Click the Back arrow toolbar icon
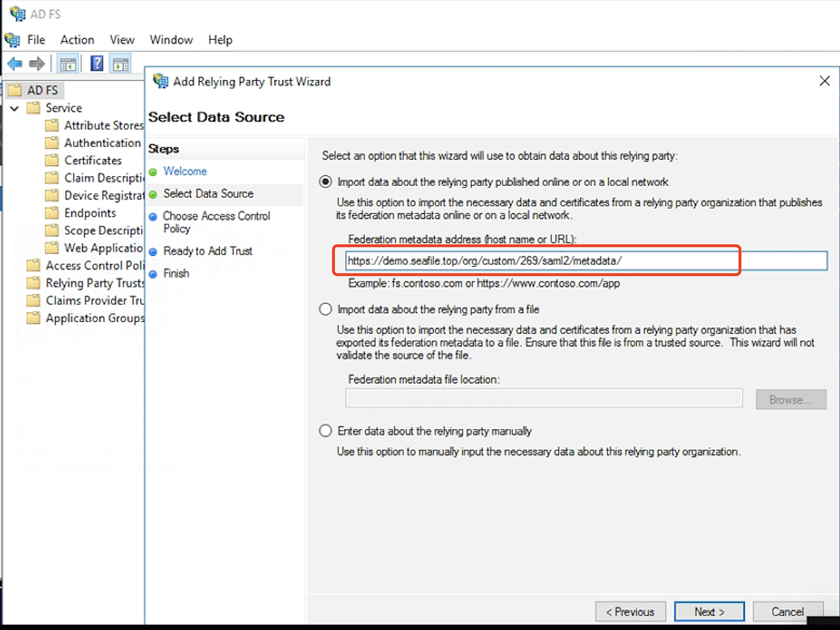840x630 pixels. pos(15,64)
